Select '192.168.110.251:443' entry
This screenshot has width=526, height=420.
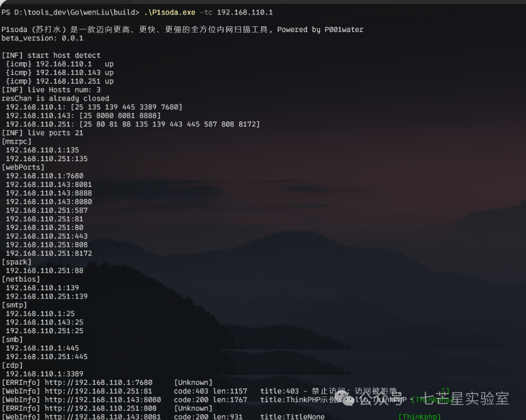tap(47, 236)
